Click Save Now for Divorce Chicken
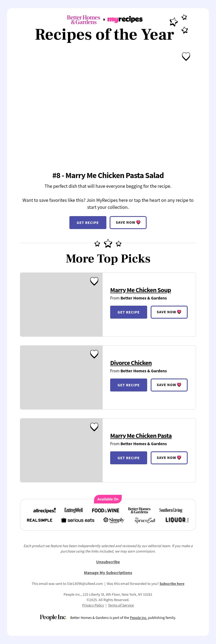Image resolution: width=216 pixels, height=644 pixels. coord(169,385)
